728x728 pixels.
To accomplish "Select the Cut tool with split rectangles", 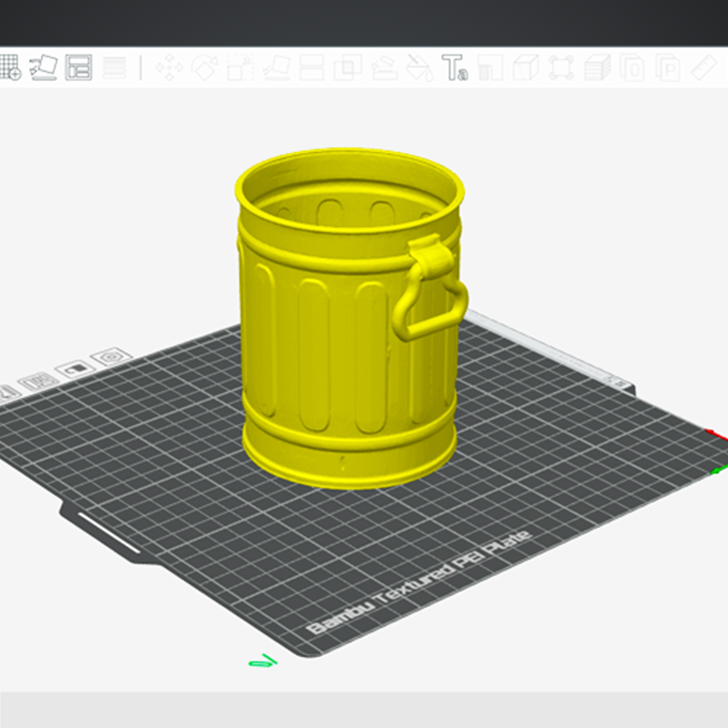I will (x=311, y=67).
